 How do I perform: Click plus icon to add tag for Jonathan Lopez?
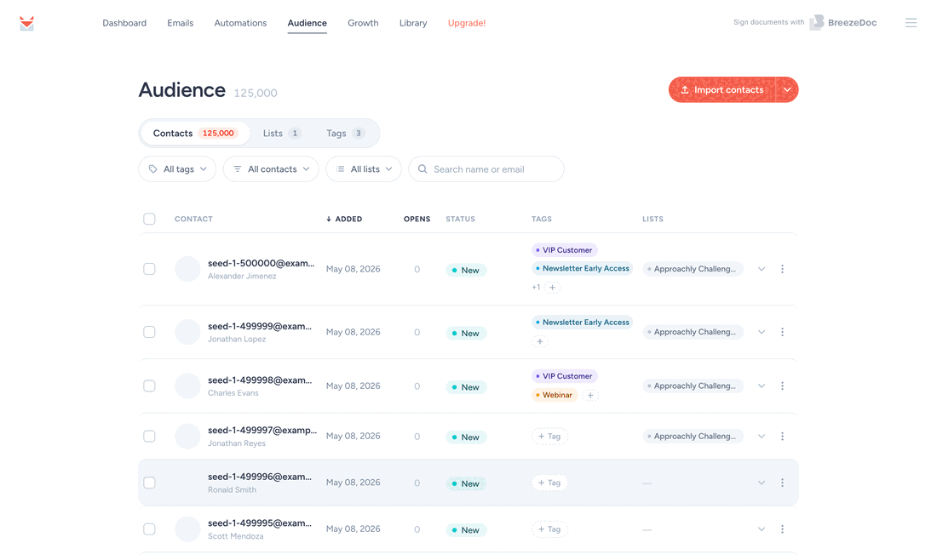tap(539, 341)
